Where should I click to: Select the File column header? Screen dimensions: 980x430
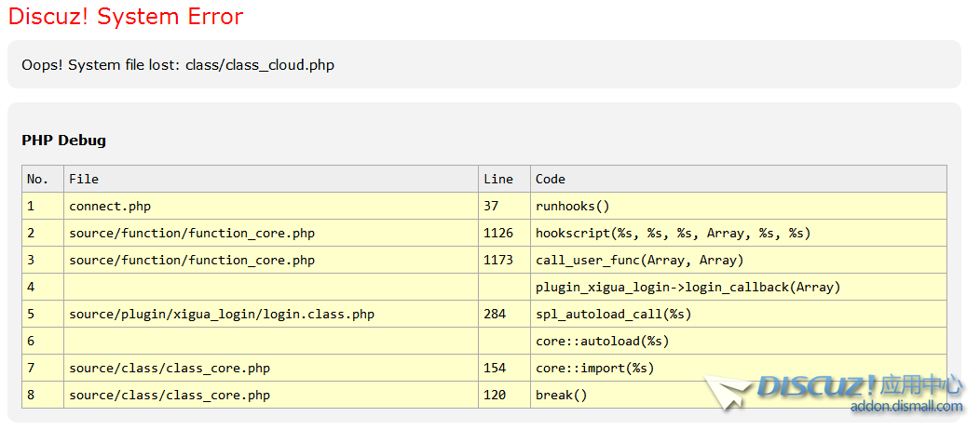click(84, 179)
